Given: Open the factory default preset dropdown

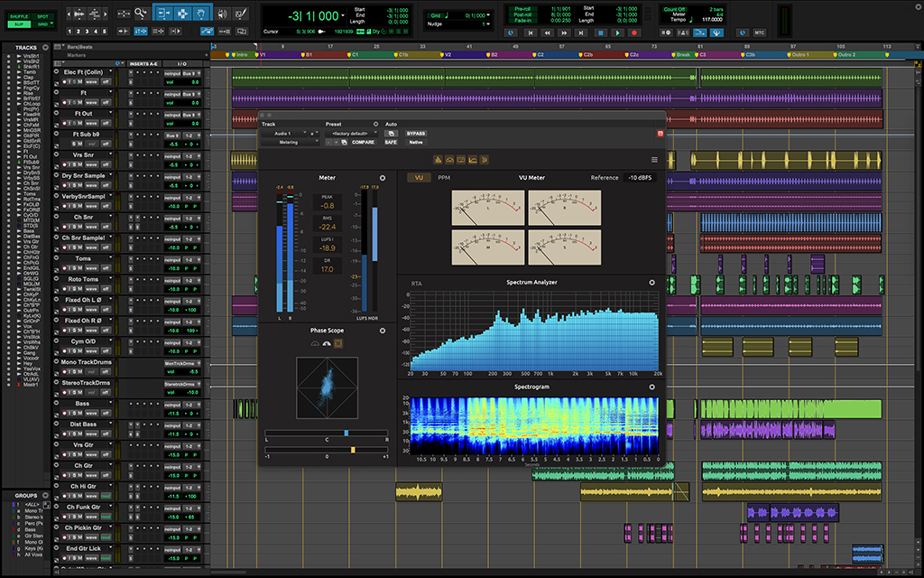Looking at the screenshot, I should click(351, 132).
